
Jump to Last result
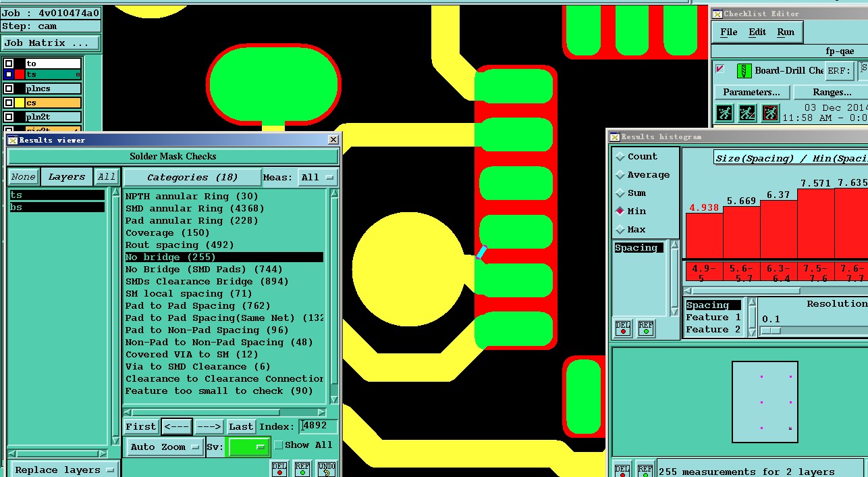click(241, 426)
